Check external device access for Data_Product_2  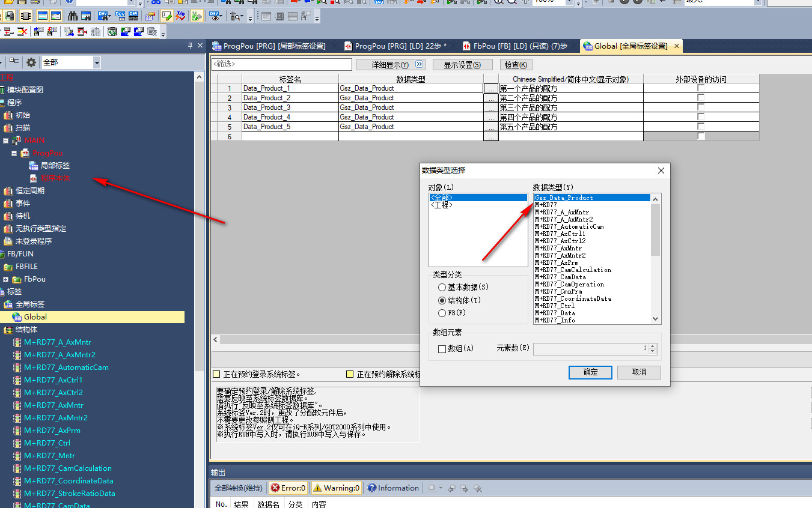[701, 98]
